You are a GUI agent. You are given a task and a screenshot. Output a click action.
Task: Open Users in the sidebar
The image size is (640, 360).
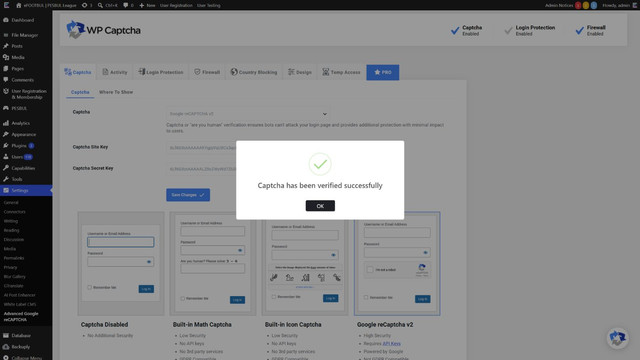point(17,157)
